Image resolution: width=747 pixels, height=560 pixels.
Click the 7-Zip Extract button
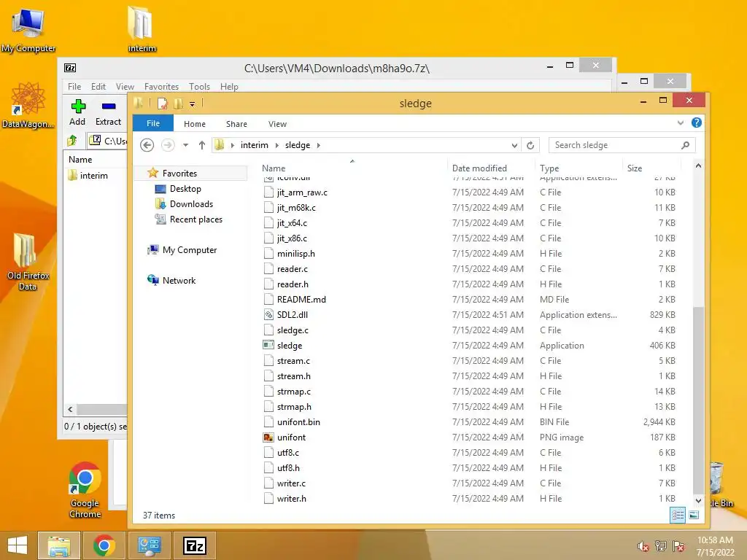pyautogui.click(x=108, y=112)
